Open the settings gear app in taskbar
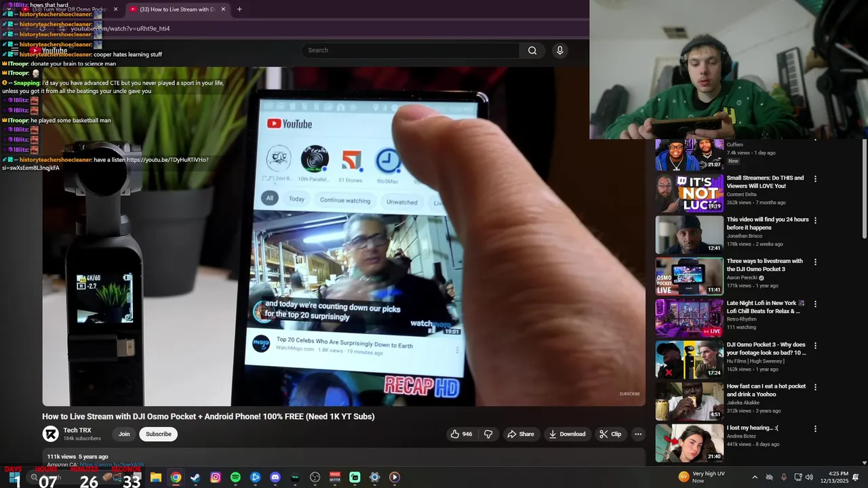868x488 pixels. pyautogui.click(x=374, y=477)
